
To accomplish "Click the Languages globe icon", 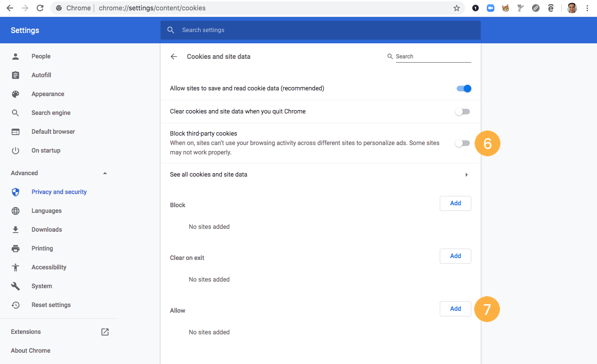I will (x=16, y=211).
